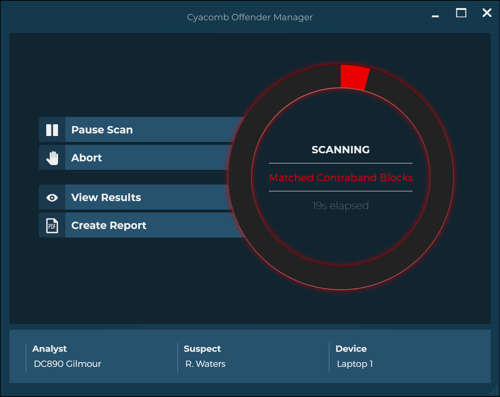Click the red progress segment on the scan ring

354,77
